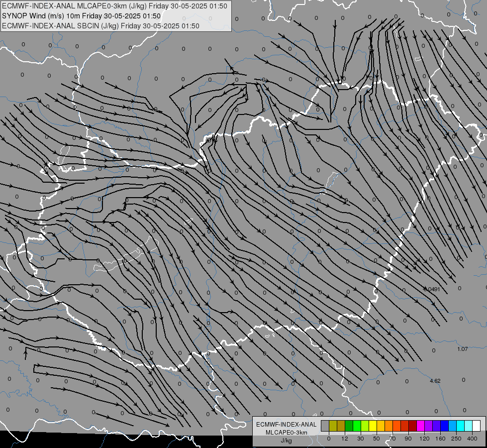Image resolution: width=487 pixels, height=448 pixels.
Task: Click the pure yellow legend swatch
Action: 373,426
